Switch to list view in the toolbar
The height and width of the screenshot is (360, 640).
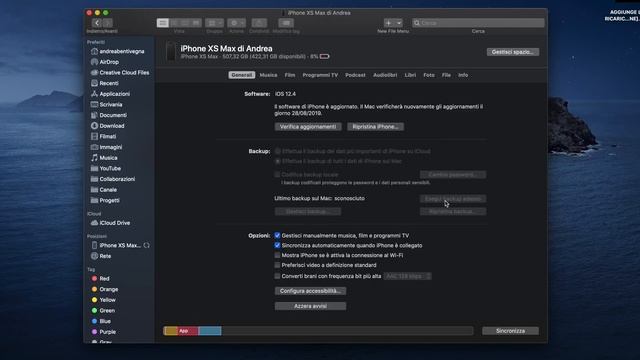click(x=174, y=23)
